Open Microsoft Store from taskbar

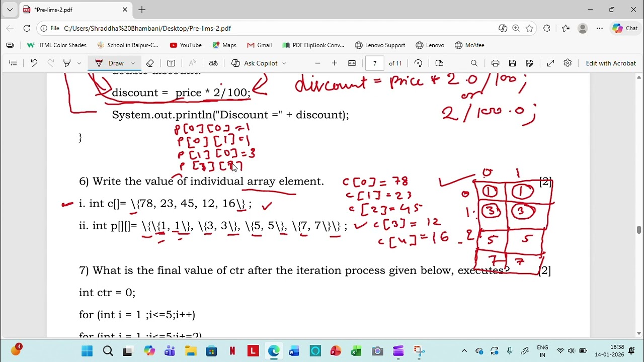(x=211, y=351)
